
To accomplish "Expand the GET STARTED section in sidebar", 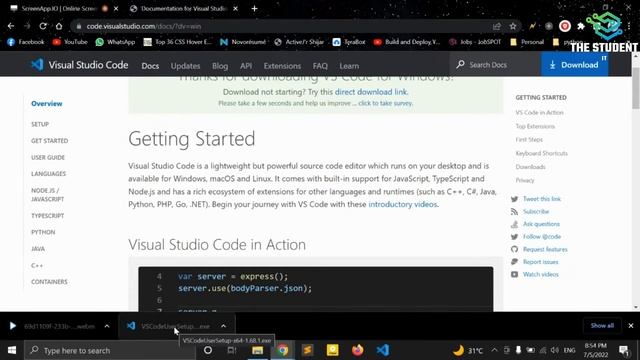I will 49,141.
